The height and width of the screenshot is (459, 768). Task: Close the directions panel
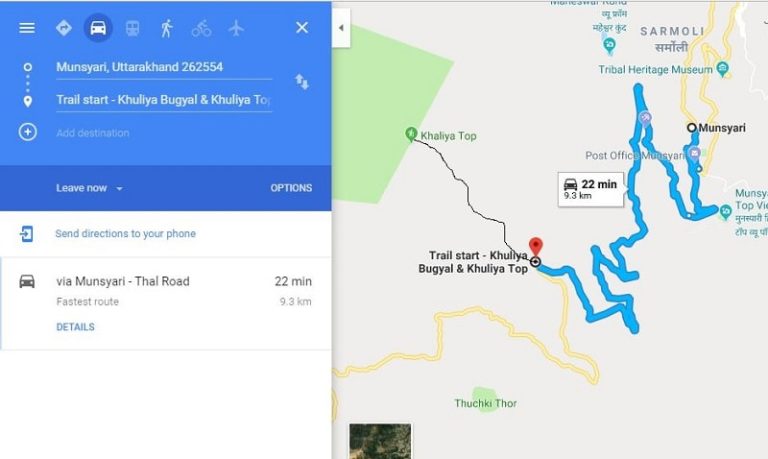[302, 27]
